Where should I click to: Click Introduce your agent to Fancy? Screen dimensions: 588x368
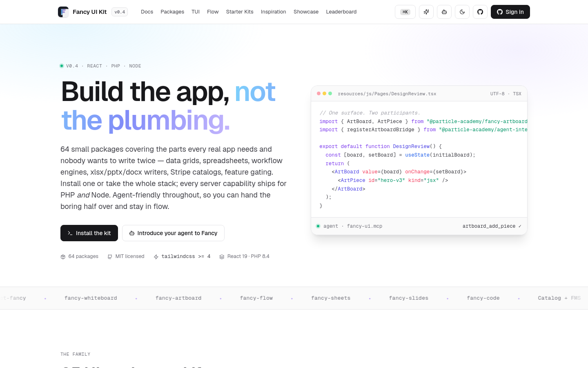(x=173, y=233)
